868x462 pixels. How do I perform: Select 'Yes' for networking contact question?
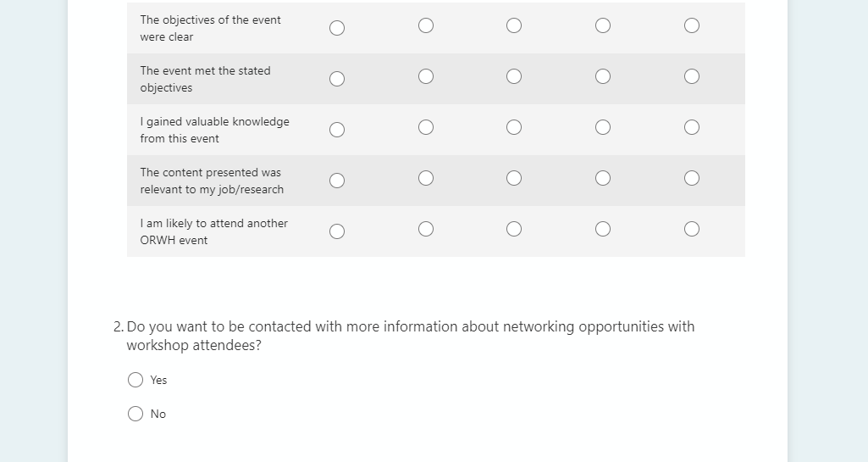click(135, 380)
